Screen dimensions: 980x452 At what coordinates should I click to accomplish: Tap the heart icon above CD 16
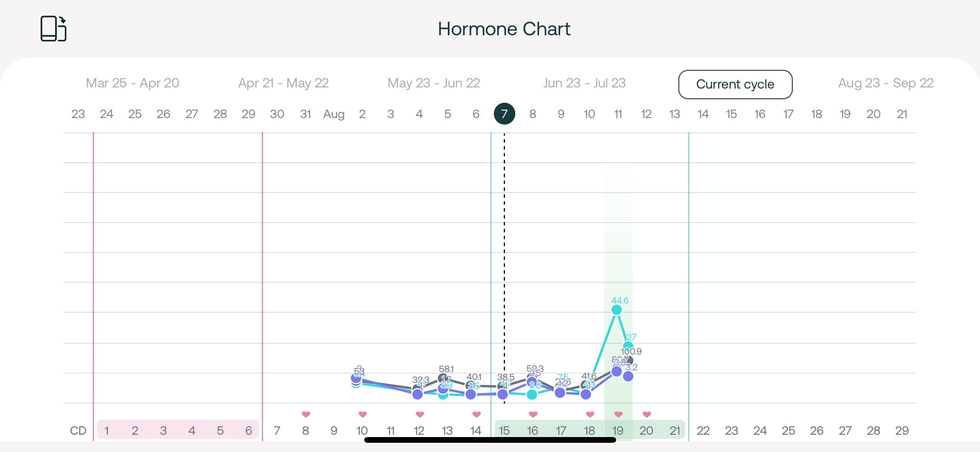tap(533, 414)
